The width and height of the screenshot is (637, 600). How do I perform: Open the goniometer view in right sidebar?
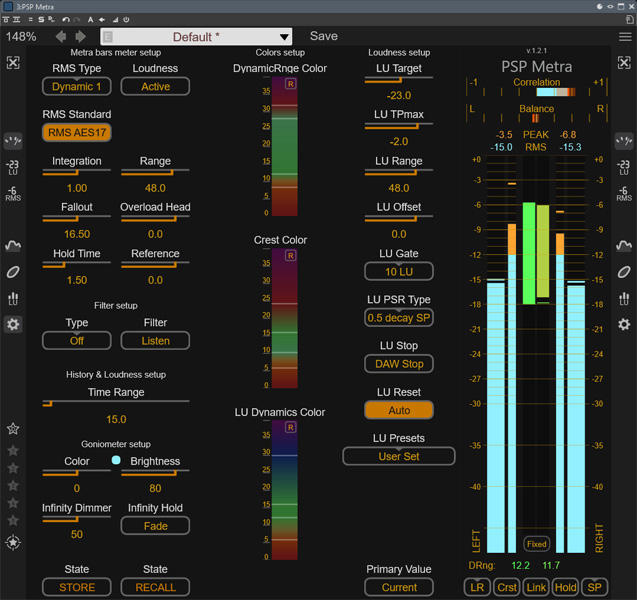[624, 272]
